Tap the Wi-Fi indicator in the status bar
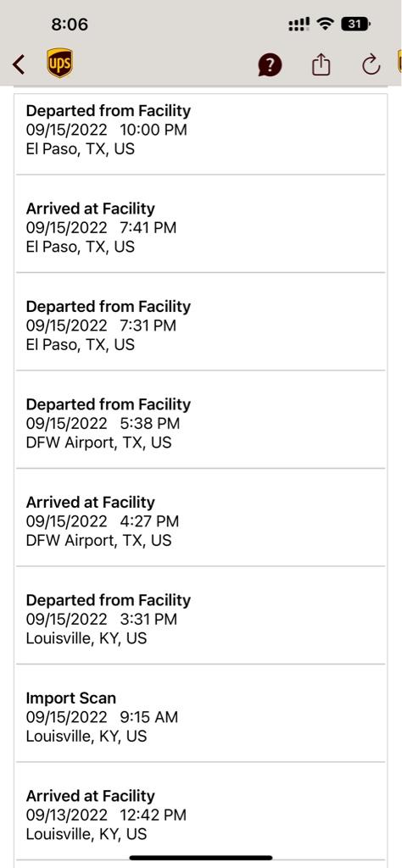402x868 pixels. coord(327,25)
